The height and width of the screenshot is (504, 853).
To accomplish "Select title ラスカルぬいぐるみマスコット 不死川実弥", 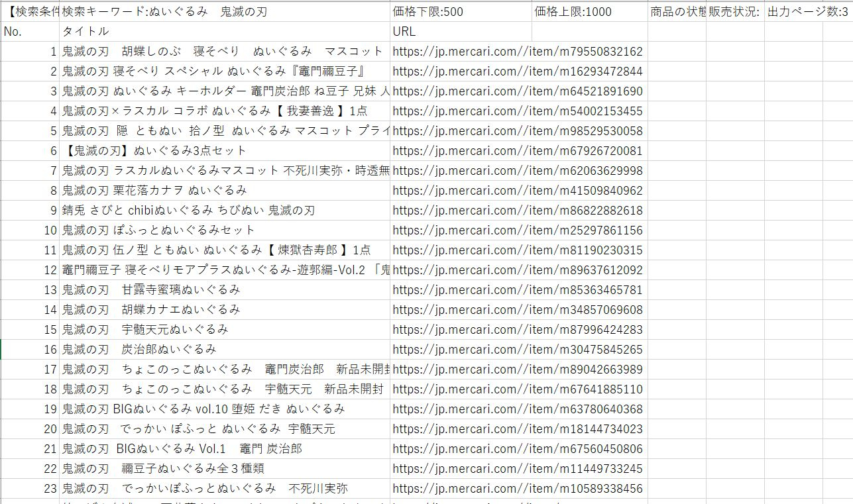I will pos(225,170).
